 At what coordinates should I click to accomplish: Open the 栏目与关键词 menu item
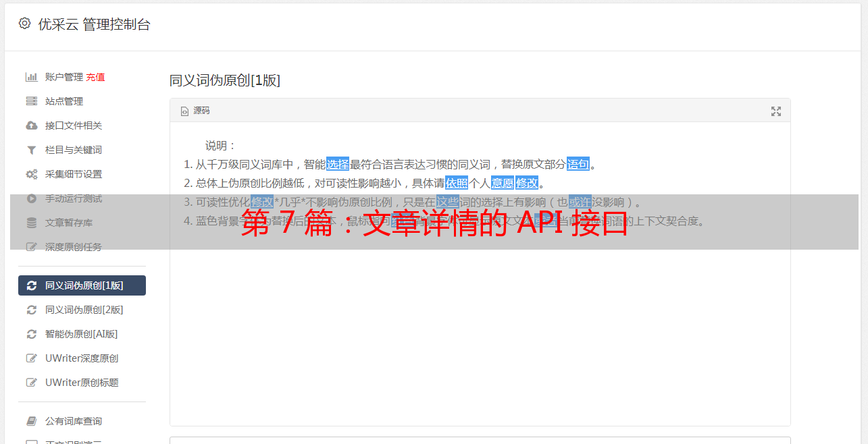(74, 150)
